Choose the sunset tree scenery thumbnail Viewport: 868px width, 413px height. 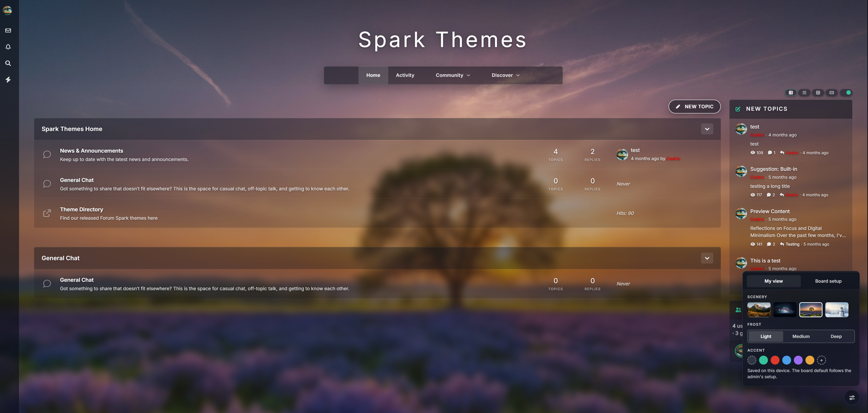(811, 310)
